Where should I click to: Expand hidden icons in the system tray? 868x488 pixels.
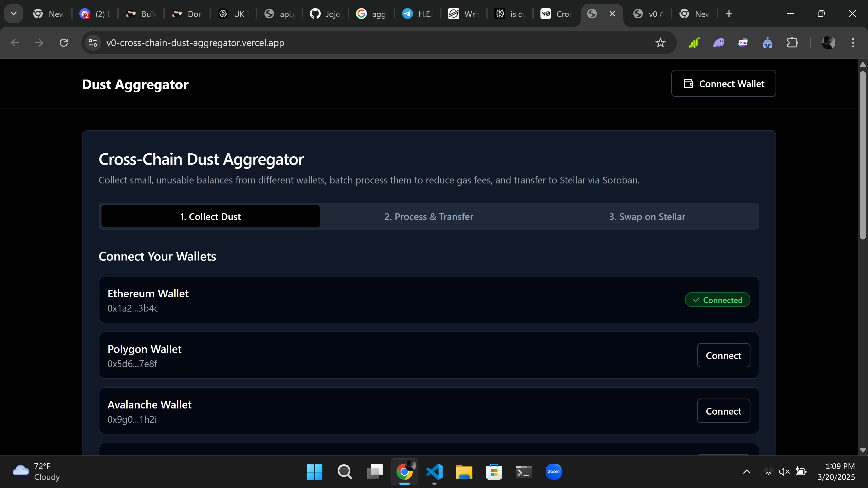(x=747, y=472)
